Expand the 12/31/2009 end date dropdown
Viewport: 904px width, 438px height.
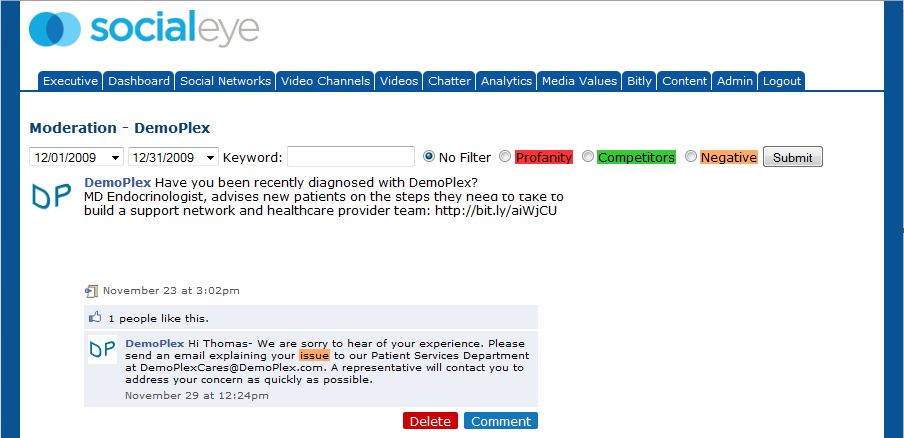[x=174, y=157]
